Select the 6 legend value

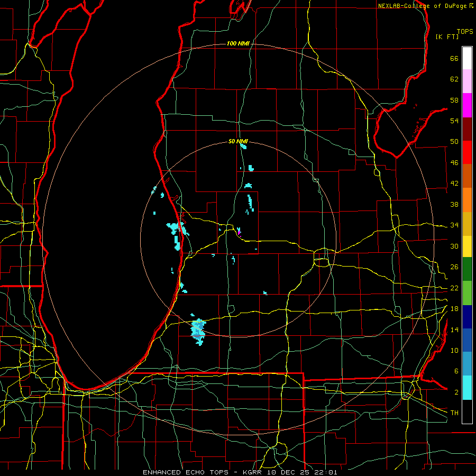point(456,371)
